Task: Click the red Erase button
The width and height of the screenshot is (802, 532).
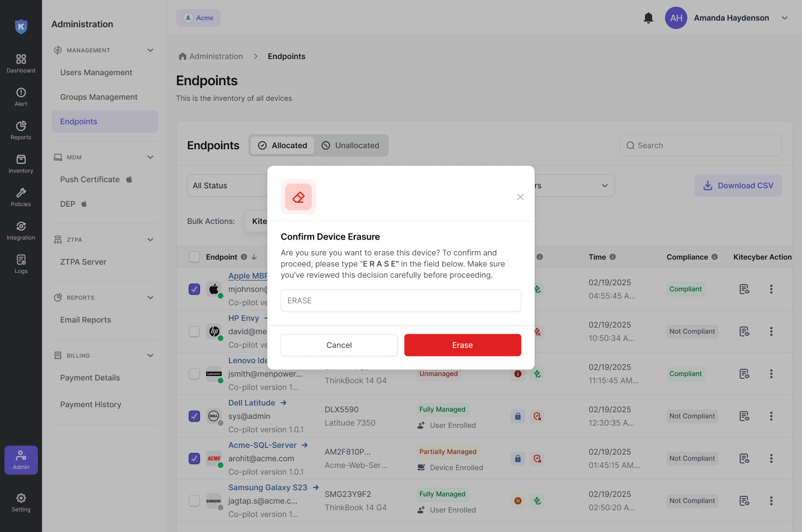Action: pyautogui.click(x=462, y=345)
